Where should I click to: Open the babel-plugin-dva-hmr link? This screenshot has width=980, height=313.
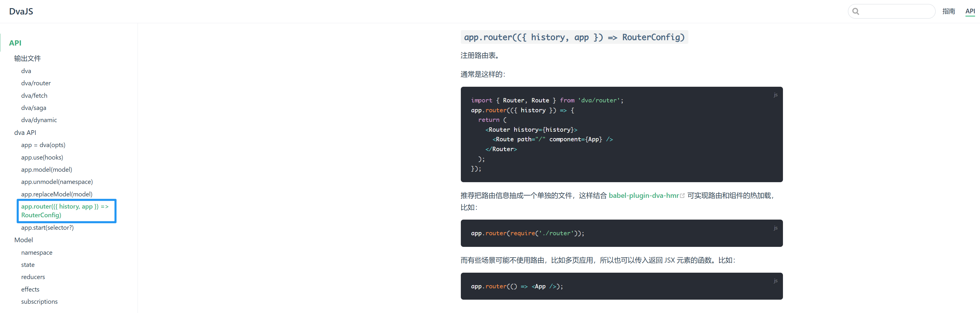click(644, 196)
